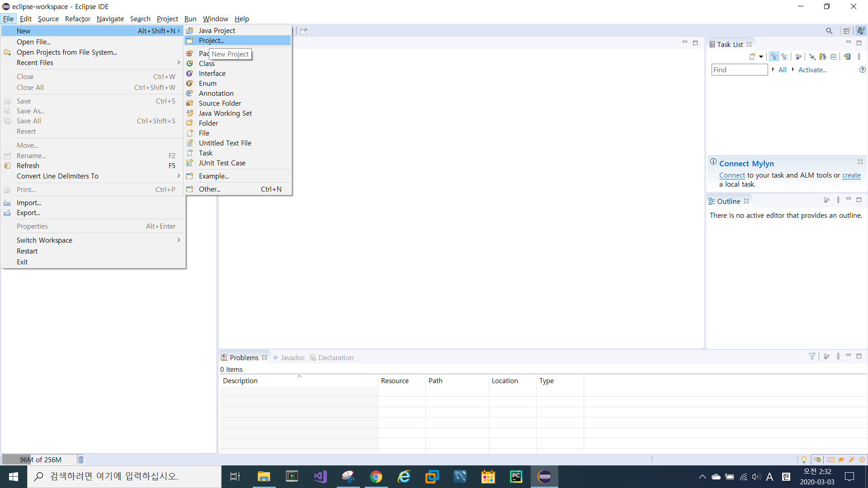Screen dimensions: 868x488
Task: Click the New Task icon in Task List
Action: (x=752, y=56)
